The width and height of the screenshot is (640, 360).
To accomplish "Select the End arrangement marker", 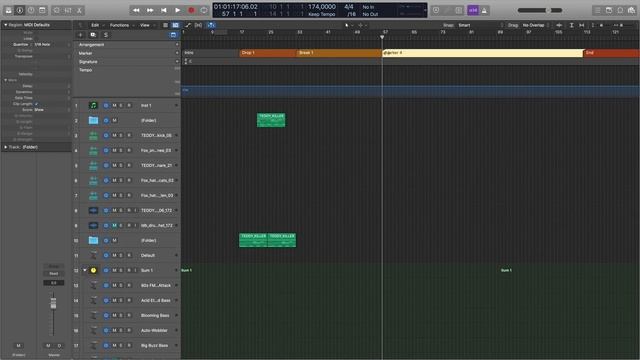I will [x=612, y=53].
